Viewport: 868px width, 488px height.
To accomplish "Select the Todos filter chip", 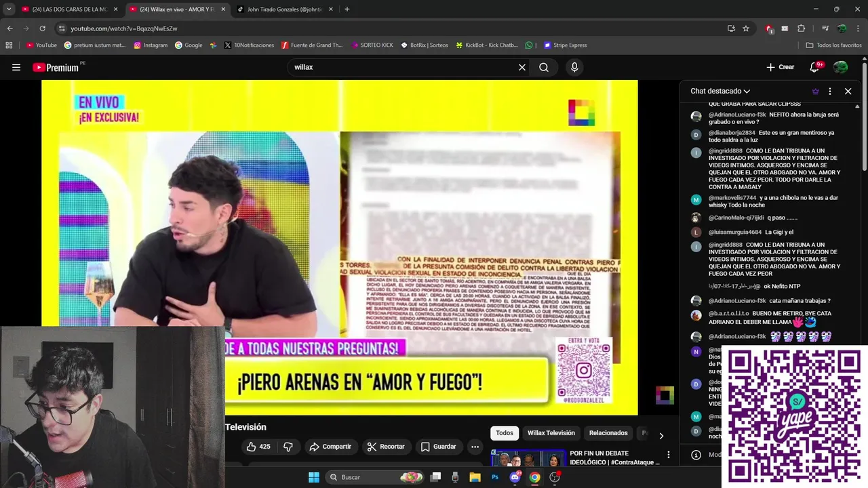I will tap(505, 433).
